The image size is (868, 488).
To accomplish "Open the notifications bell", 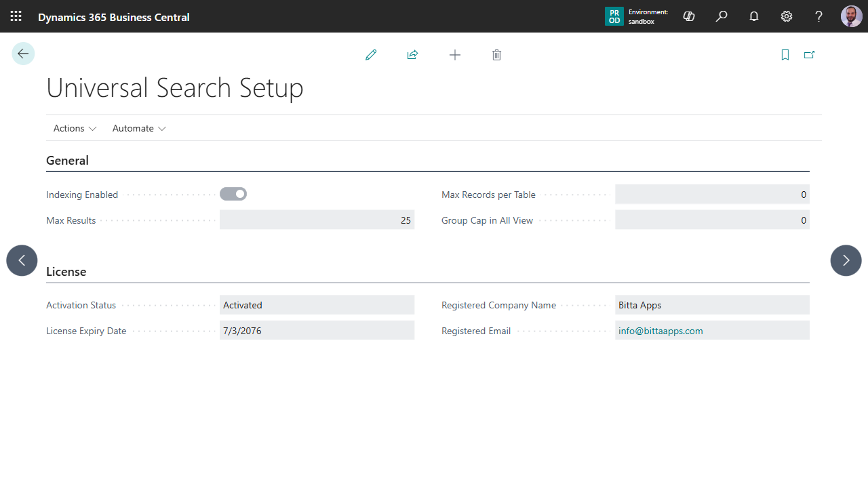I will pos(754,16).
